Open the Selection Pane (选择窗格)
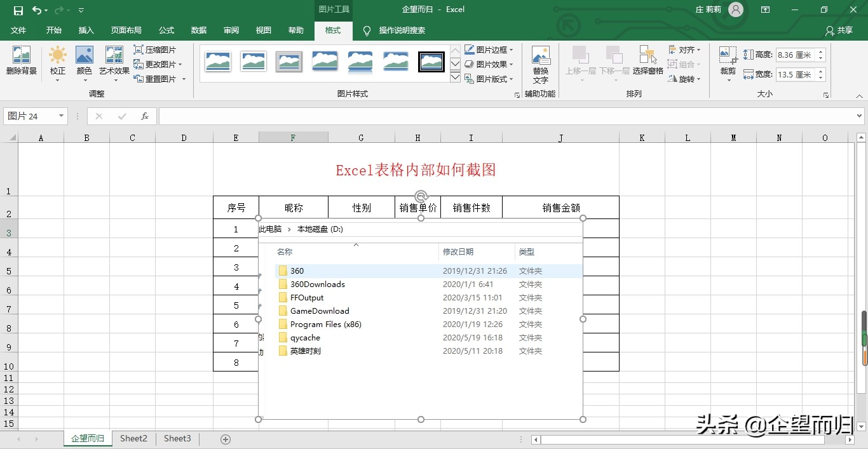Screen dimensions: 868x449 click(x=648, y=61)
